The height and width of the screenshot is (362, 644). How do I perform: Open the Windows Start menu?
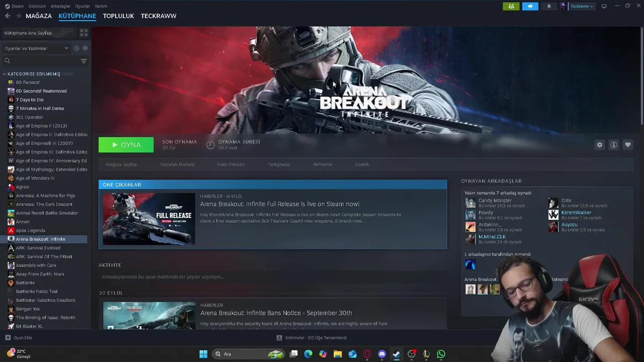click(x=203, y=354)
